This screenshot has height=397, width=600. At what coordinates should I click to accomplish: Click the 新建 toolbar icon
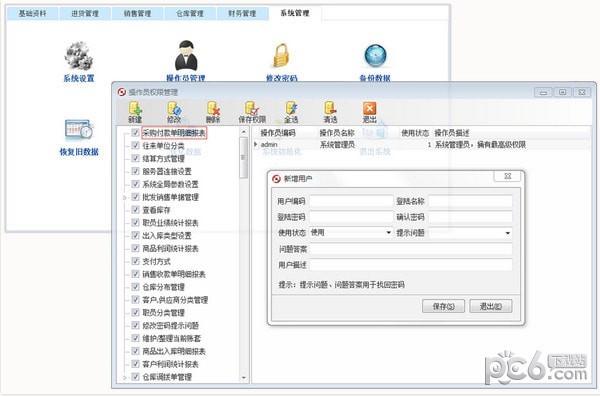[135, 112]
